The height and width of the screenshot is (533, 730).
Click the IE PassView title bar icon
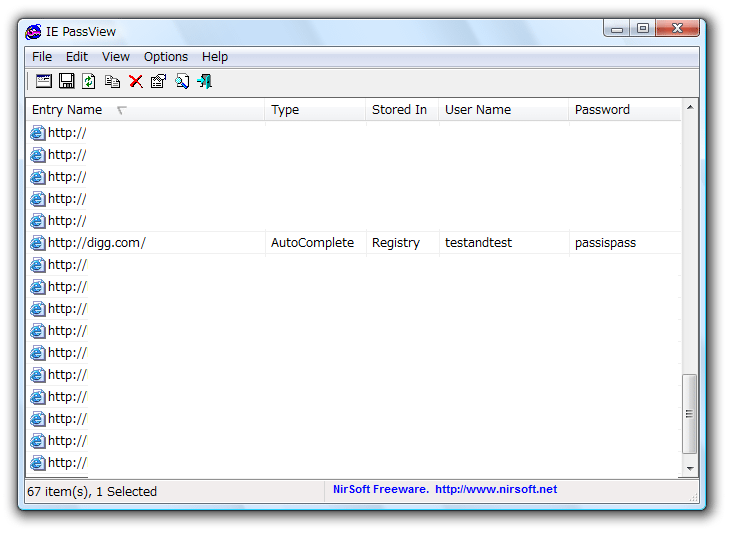33,32
